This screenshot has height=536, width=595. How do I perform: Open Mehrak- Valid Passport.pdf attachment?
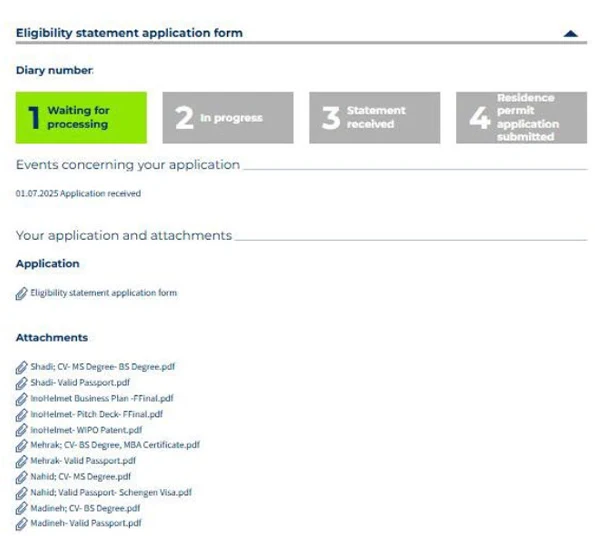pyautogui.click(x=83, y=461)
